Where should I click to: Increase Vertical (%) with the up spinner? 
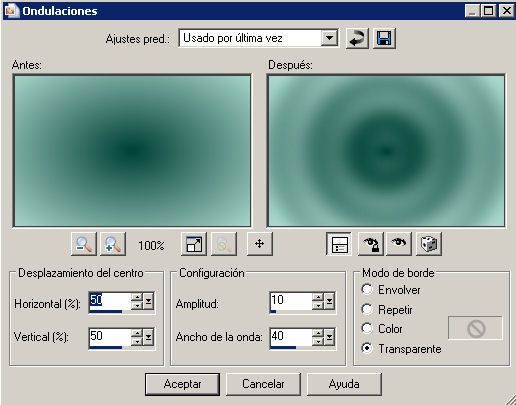click(x=137, y=333)
